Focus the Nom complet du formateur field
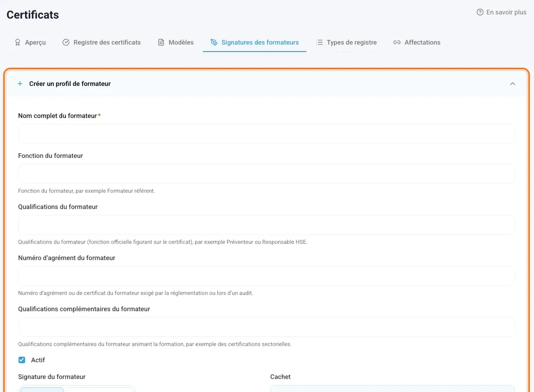Viewport: 534px width, 392px height. click(x=267, y=134)
